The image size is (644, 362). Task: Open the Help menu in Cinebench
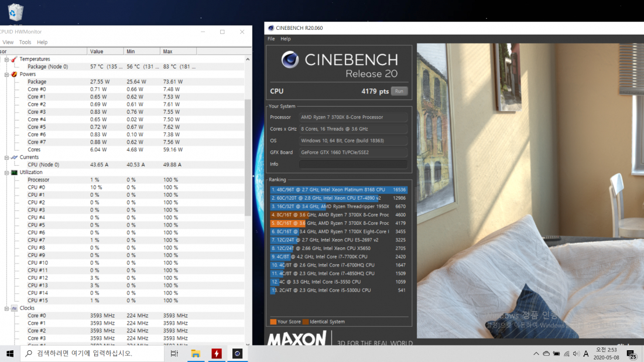(x=286, y=39)
